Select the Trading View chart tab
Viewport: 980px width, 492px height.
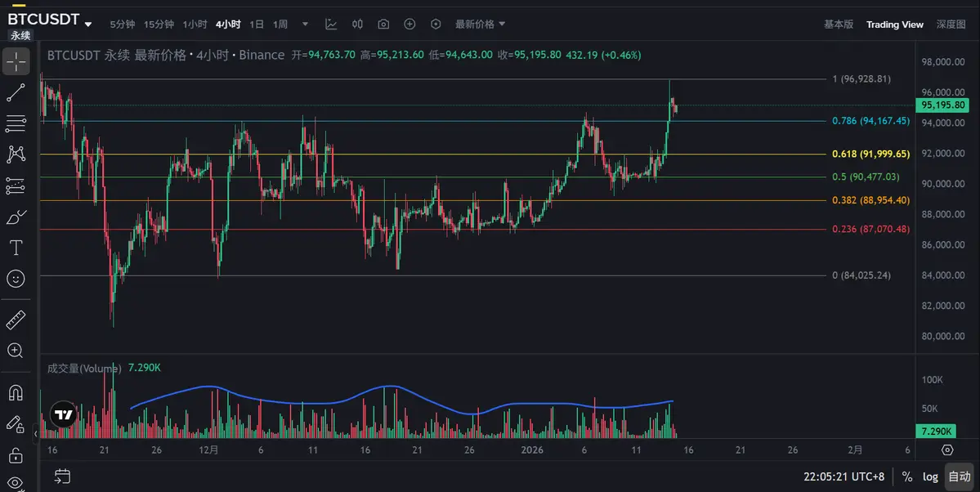tap(894, 25)
